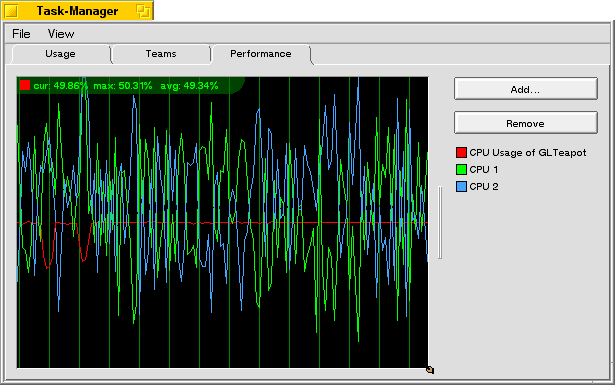The image size is (615, 385).
Task: Click the window zoom icon in title tab
Action: 143,11
